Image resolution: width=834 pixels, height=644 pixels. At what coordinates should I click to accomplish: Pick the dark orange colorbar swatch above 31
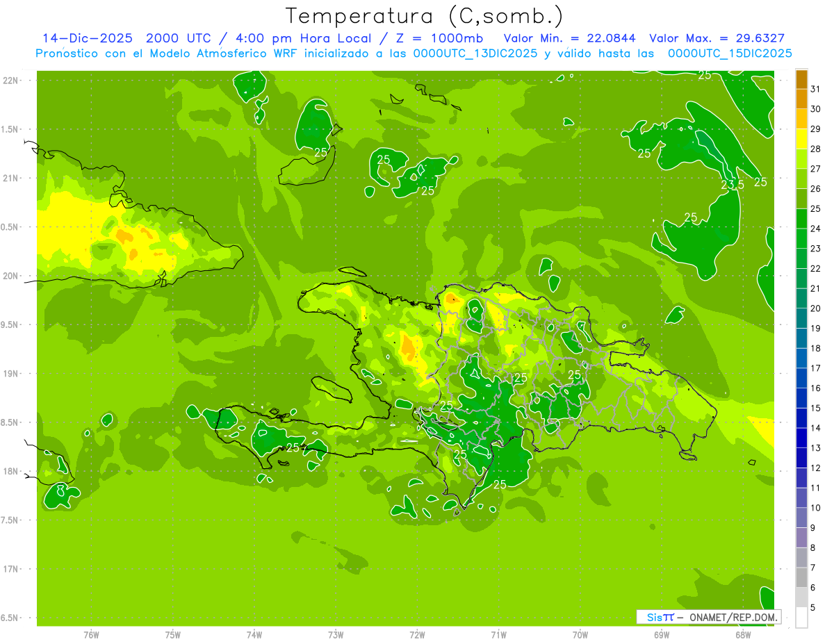(801, 79)
